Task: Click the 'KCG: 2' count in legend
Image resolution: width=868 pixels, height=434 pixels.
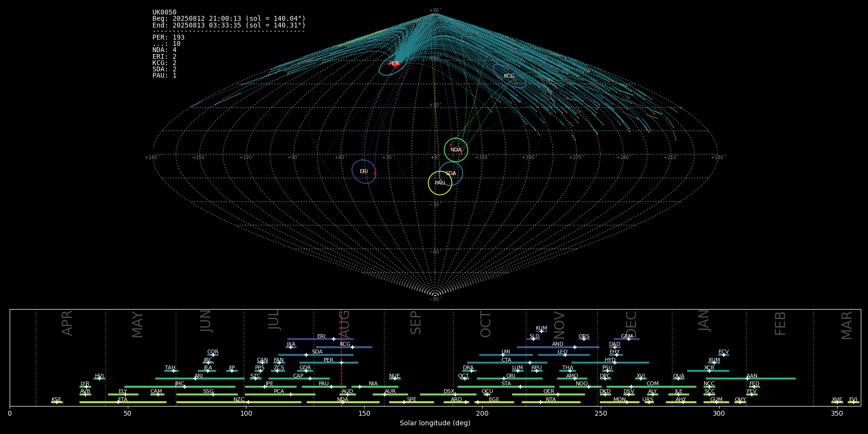Action: click(x=164, y=63)
